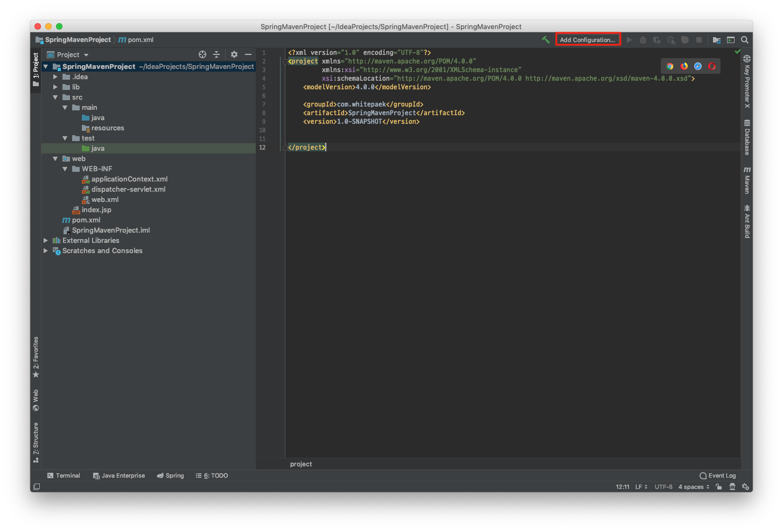Collapse the SpringMavenProject root node
Screen dimensions: 783x532
(x=46, y=67)
